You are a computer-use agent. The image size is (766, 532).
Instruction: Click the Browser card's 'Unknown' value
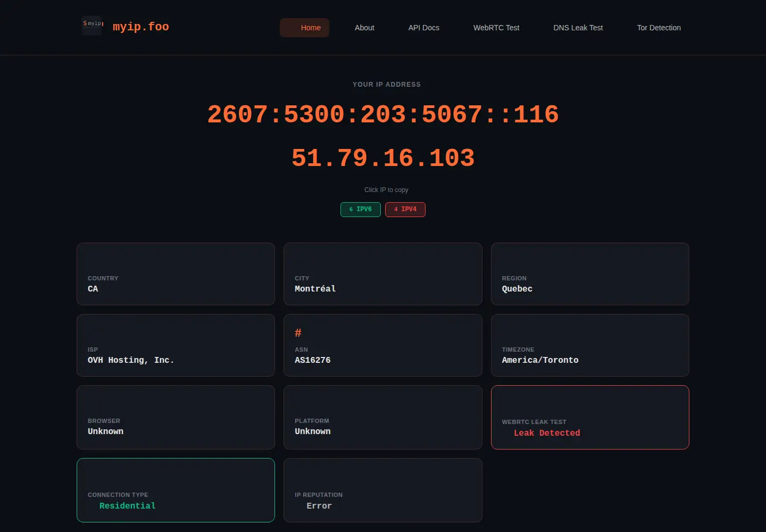pos(106,431)
